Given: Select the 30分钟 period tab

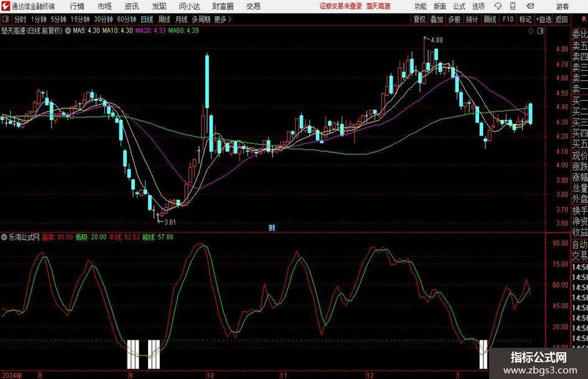Looking at the screenshot, I should tap(103, 19).
